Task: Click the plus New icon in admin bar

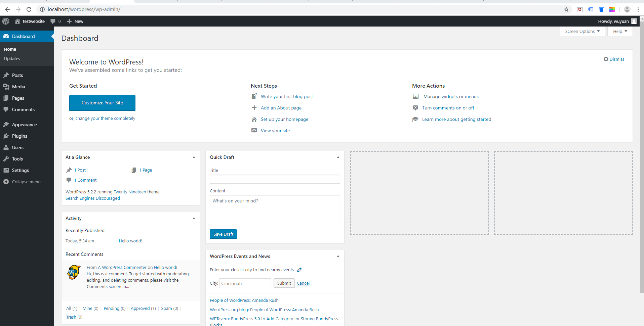Action: click(69, 21)
